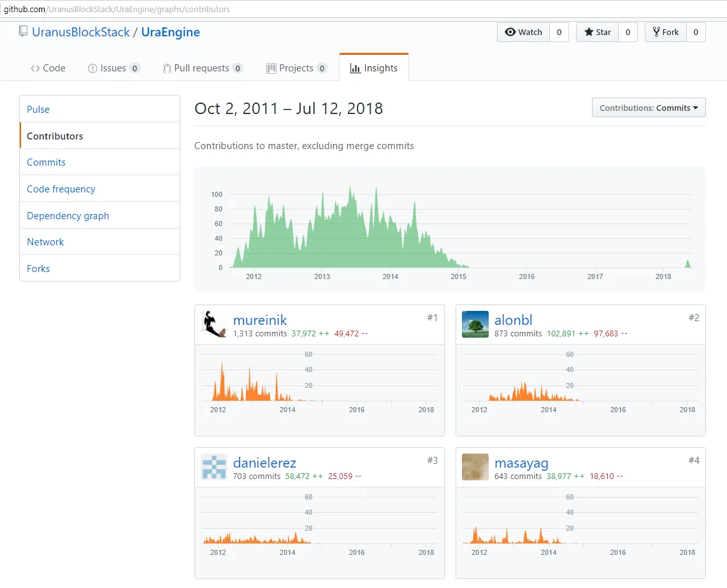This screenshot has height=588, width=727.
Task: Open Commits in the sidebar
Action: (x=99, y=162)
